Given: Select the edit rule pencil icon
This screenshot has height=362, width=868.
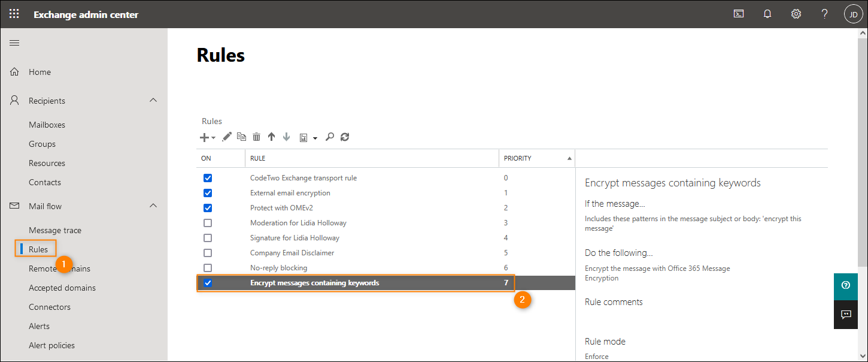Looking at the screenshot, I should 227,137.
